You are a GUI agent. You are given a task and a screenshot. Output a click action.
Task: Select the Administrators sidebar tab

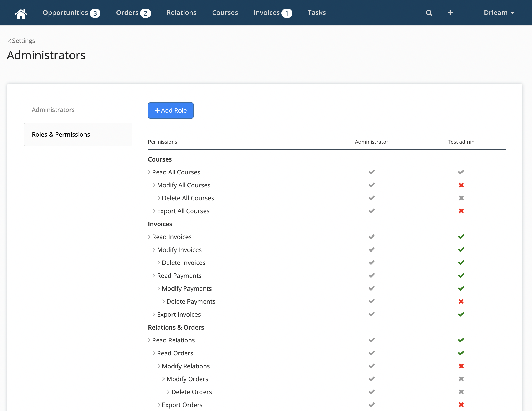(x=53, y=110)
